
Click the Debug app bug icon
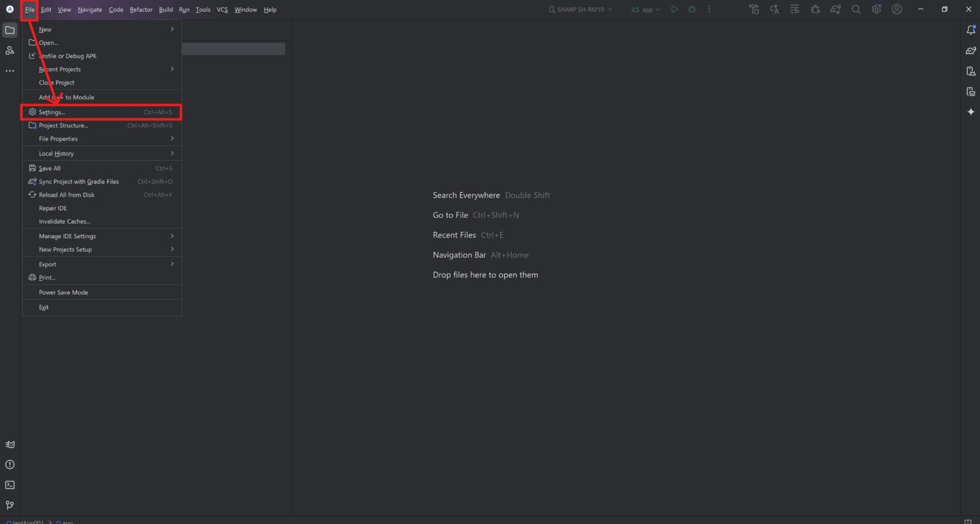(692, 9)
